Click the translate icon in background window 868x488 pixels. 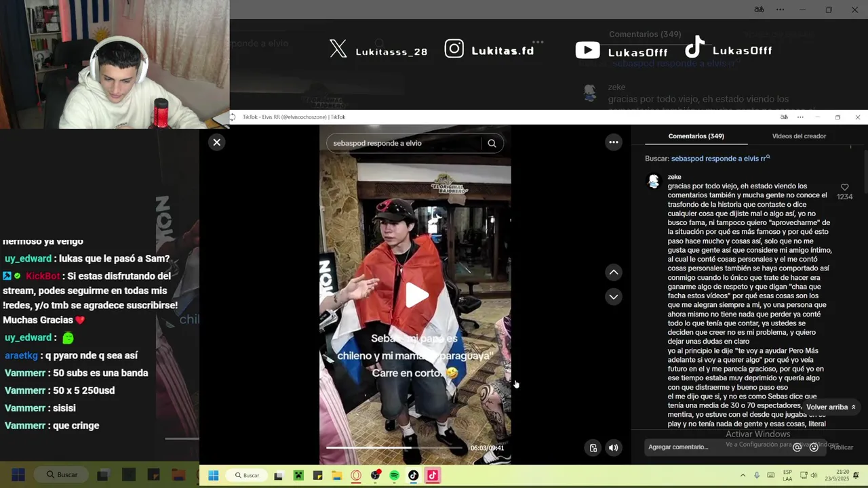coord(759,9)
